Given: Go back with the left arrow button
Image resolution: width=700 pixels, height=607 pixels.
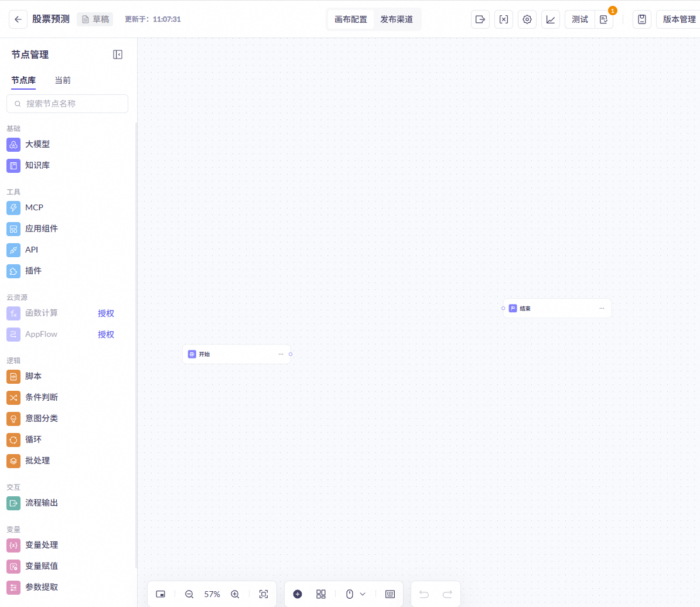Looking at the screenshot, I should pos(18,19).
